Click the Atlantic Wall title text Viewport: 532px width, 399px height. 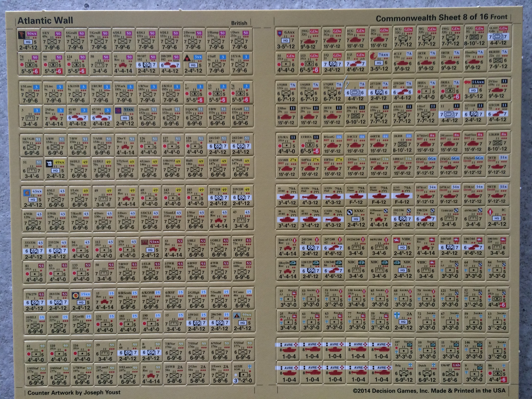[x=45, y=21]
